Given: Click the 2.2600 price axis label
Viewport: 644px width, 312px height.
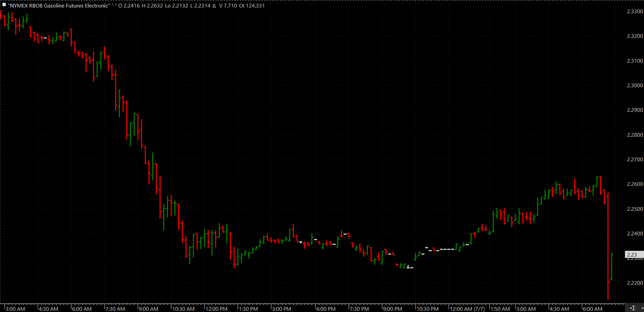Looking at the screenshot, I should point(635,184).
